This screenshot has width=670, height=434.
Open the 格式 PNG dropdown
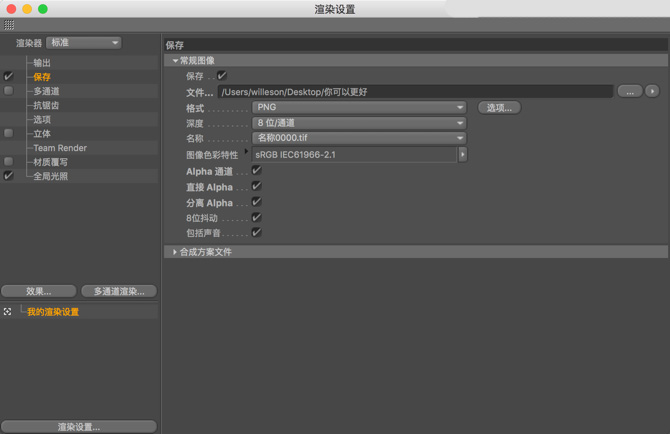click(359, 107)
